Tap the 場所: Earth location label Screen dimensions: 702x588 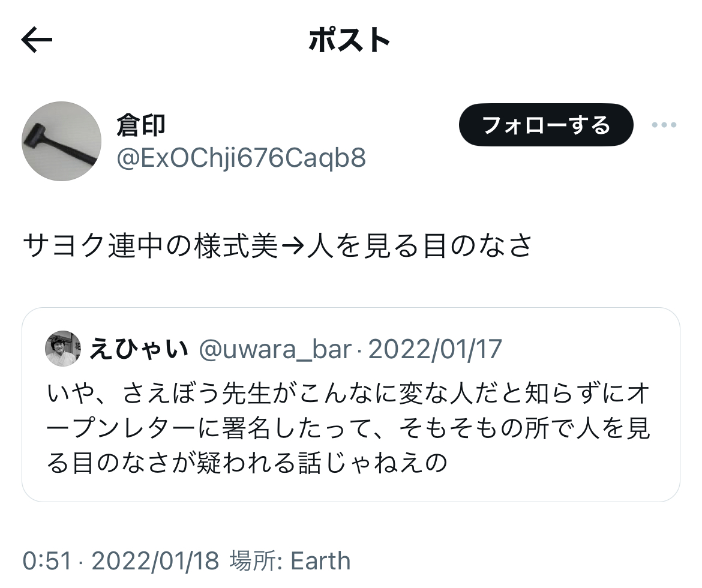point(290,560)
